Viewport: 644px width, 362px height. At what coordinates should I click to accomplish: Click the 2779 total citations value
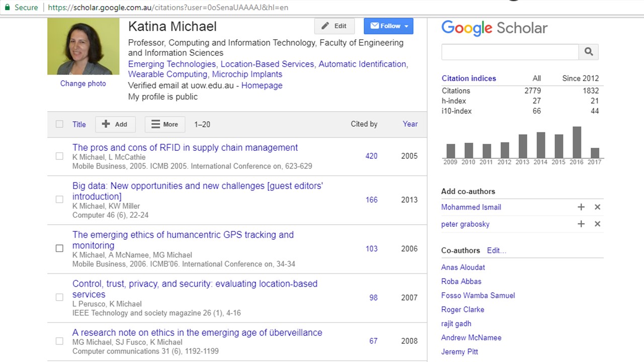click(533, 91)
